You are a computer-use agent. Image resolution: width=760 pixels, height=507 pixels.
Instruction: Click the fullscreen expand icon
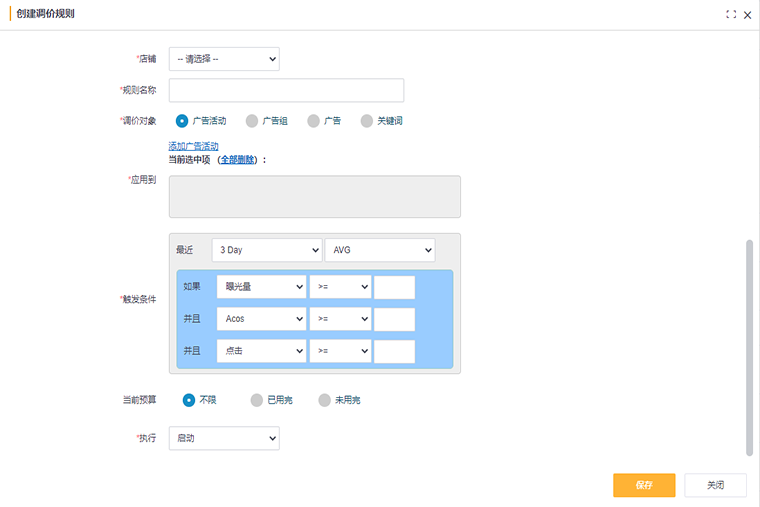(x=731, y=15)
